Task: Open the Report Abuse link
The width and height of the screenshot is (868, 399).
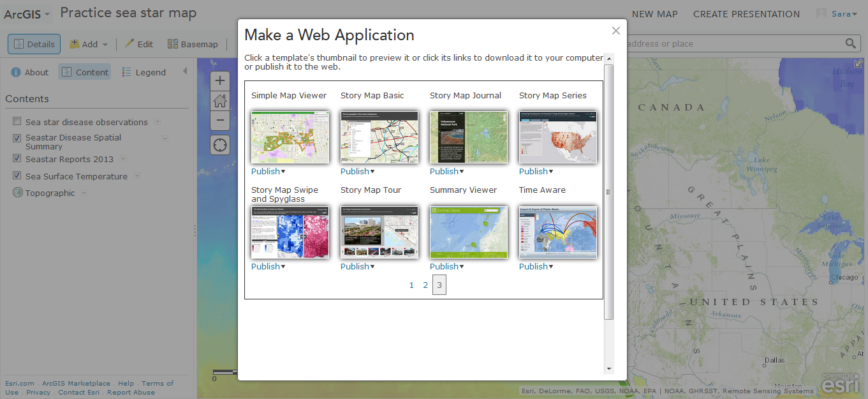Action: pos(131,392)
